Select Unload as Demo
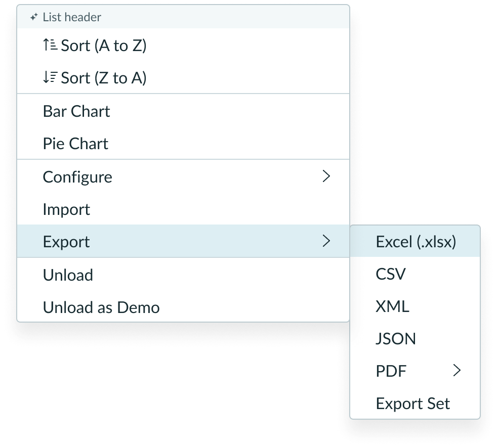This screenshot has width=497, height=448. pos(101,307)
